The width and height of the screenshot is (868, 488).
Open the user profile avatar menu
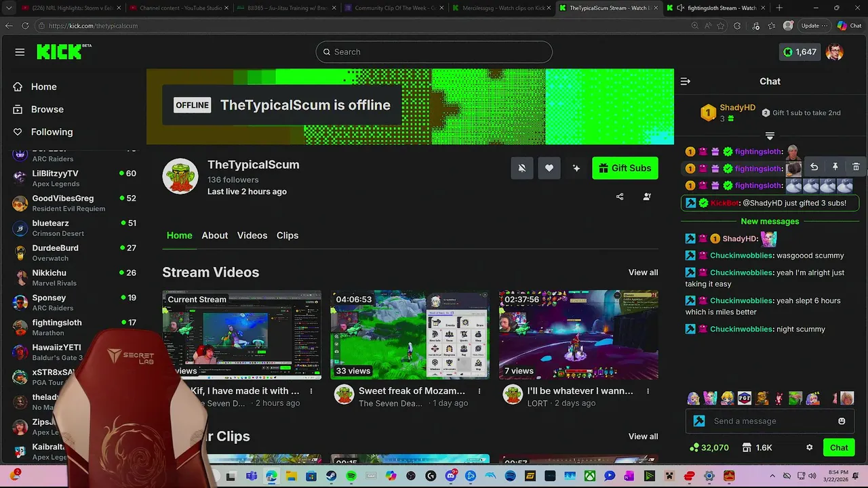tap(835, 52)
